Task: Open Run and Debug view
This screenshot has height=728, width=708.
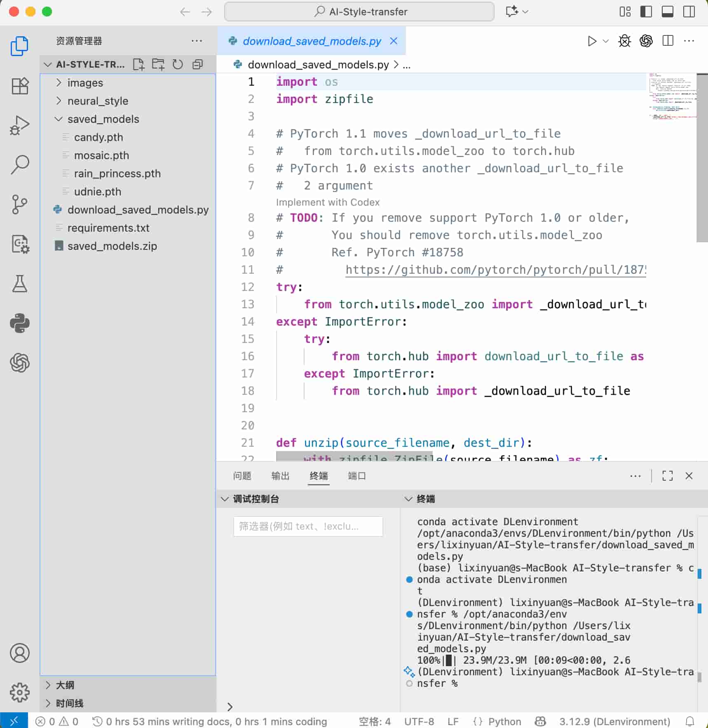Action: tap(19, 125)
